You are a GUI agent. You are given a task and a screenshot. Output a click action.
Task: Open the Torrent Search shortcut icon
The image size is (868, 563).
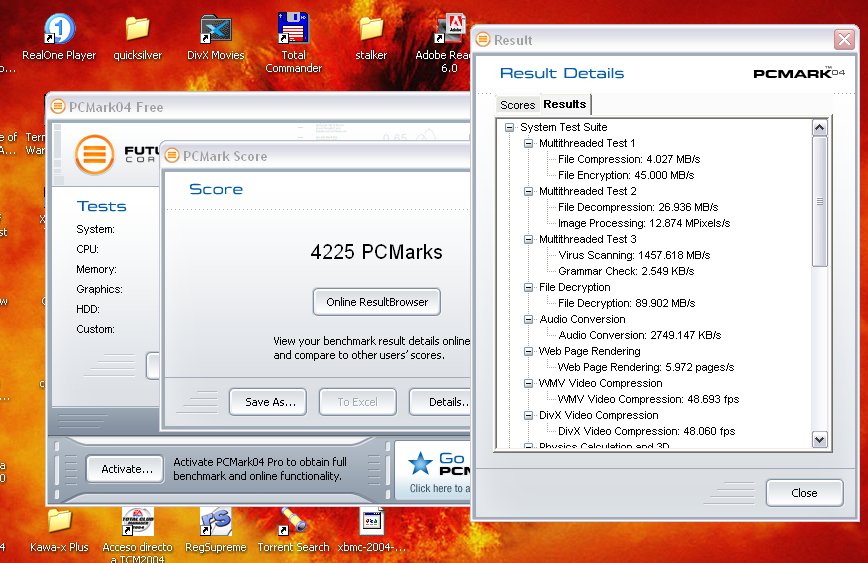pos(293,521)
